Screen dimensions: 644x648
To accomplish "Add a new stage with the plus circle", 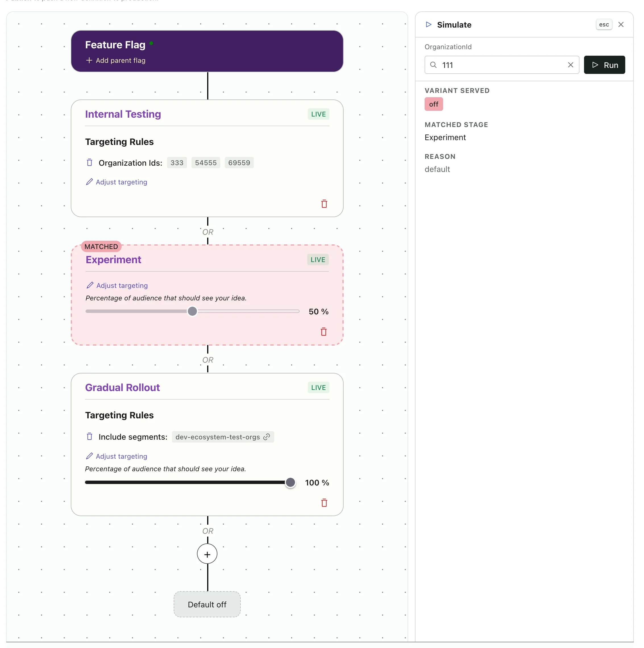I will click(x=207, y=554).
